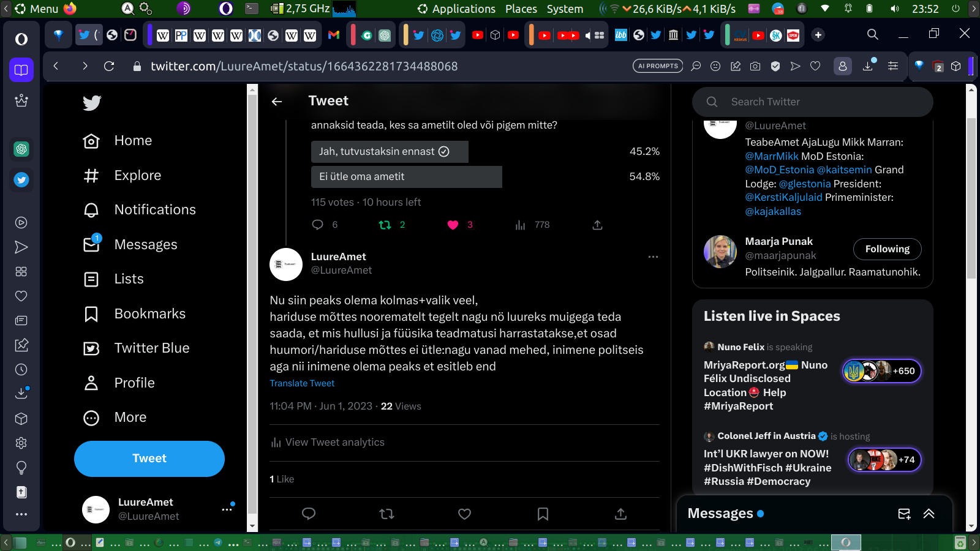Reload the page in the browser toolbar
This screenshot has width=980, height=551.
pyautogui.click(x=109, y=66)
